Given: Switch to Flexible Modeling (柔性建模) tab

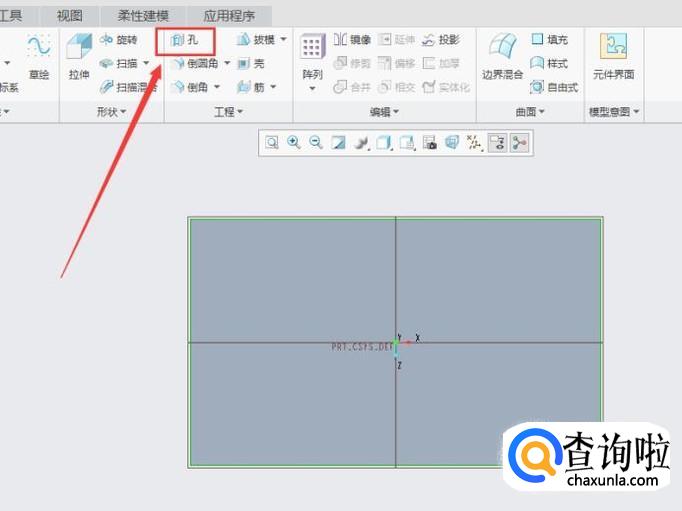Looking at the screenshot, I should click(143, 16).
